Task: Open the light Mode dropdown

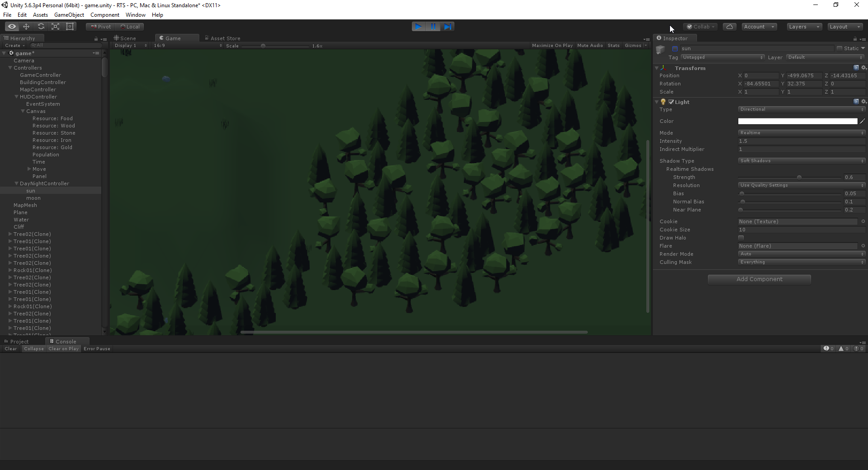Action: [802, 133]
